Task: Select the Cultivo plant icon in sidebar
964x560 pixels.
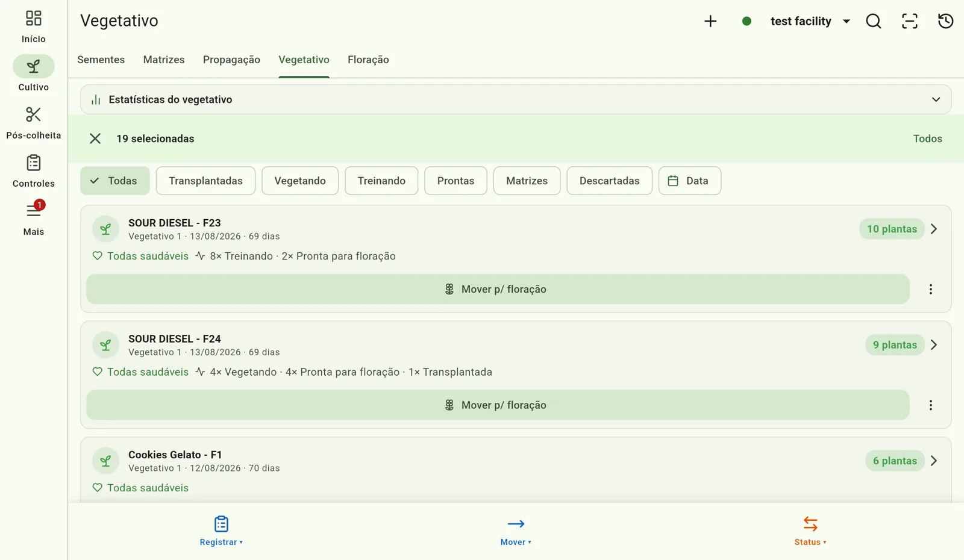Action: coord(34,66)
